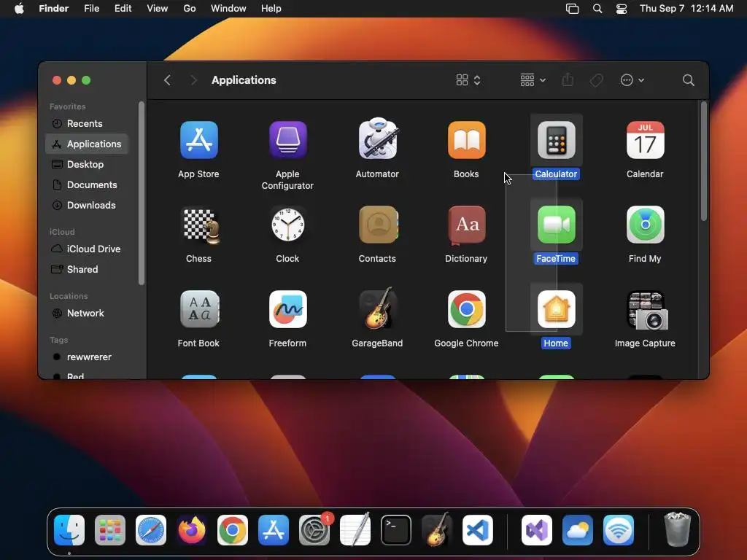747x560 pixels.
Task: Open Shared in the sidebar
Action: (x=87, y=269)
